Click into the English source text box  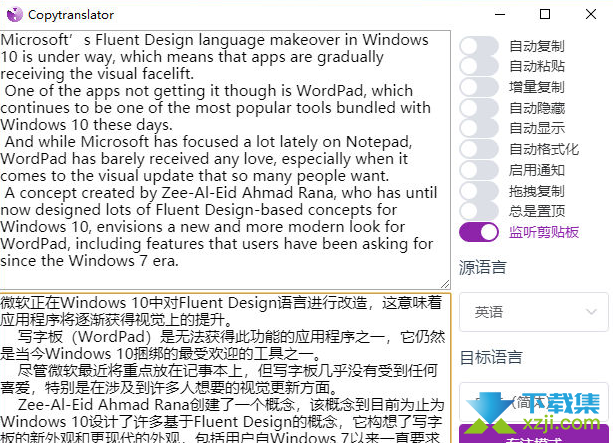coord(225,160)
